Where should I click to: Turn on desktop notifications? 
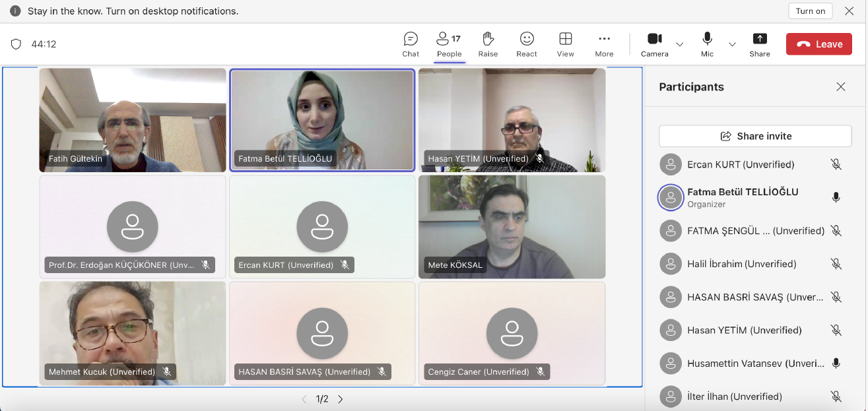810,11
